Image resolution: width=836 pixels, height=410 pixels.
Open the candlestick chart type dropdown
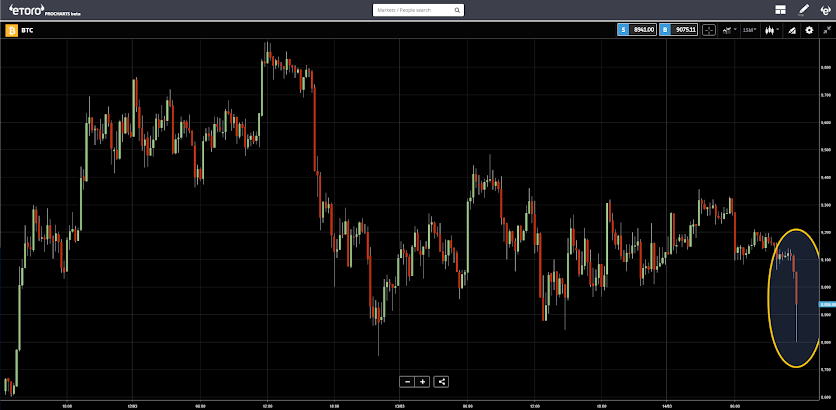click(x=772, y=30)
